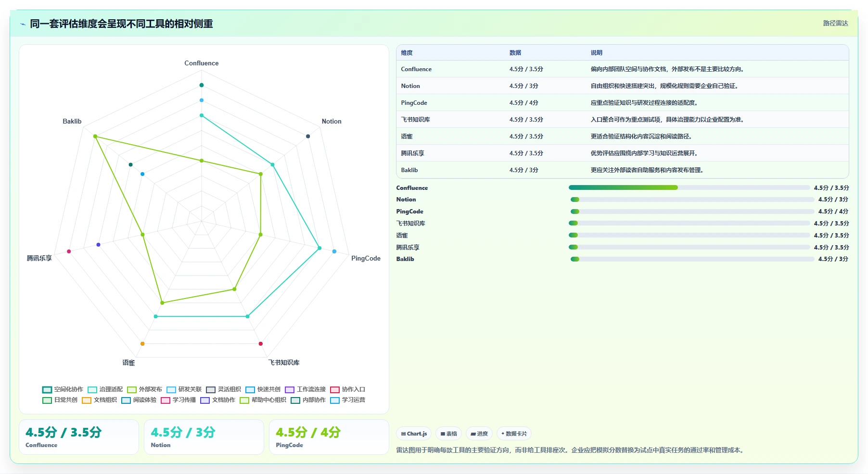Click the 腾讯乐享 progress bar
Image resolution: width=868 pixels, height=474 pixels.
click(x=689, y=247)
